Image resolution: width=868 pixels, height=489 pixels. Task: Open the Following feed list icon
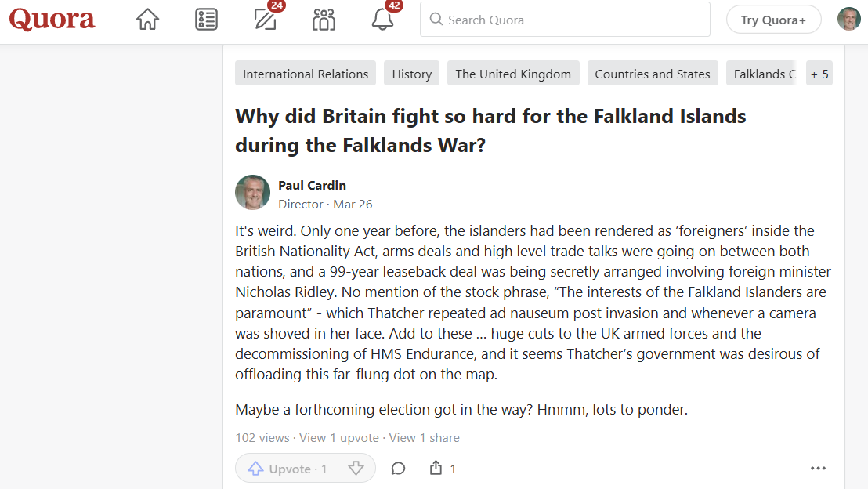pyautogui.click(x=206, y=20)
